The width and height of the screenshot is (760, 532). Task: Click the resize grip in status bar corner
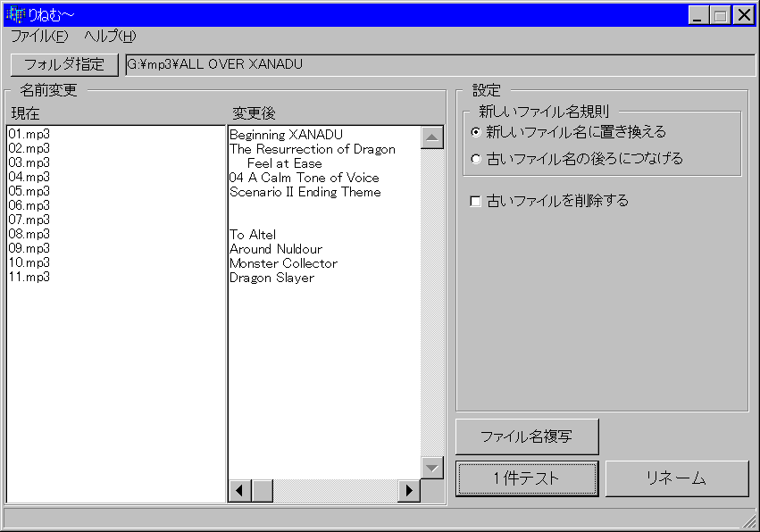click(x=750, y=521)
